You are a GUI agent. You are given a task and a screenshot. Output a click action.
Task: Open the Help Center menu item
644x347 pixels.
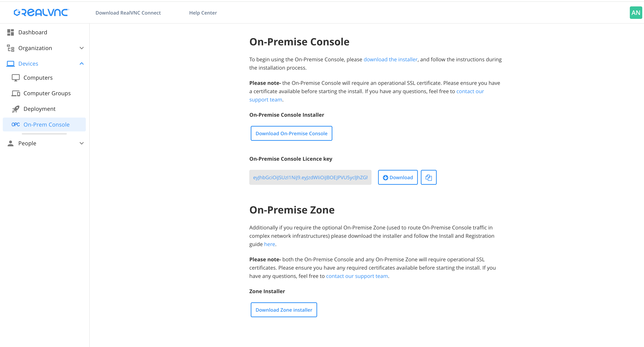pyautogui.click(x=203, y=13)
